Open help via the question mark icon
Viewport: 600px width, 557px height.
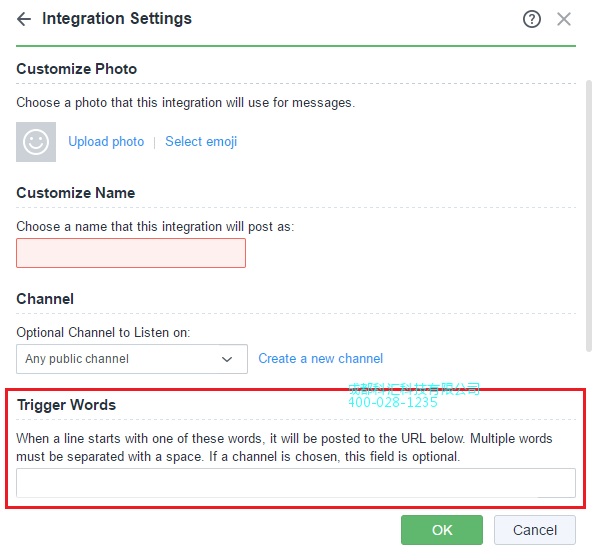[532, 19]
